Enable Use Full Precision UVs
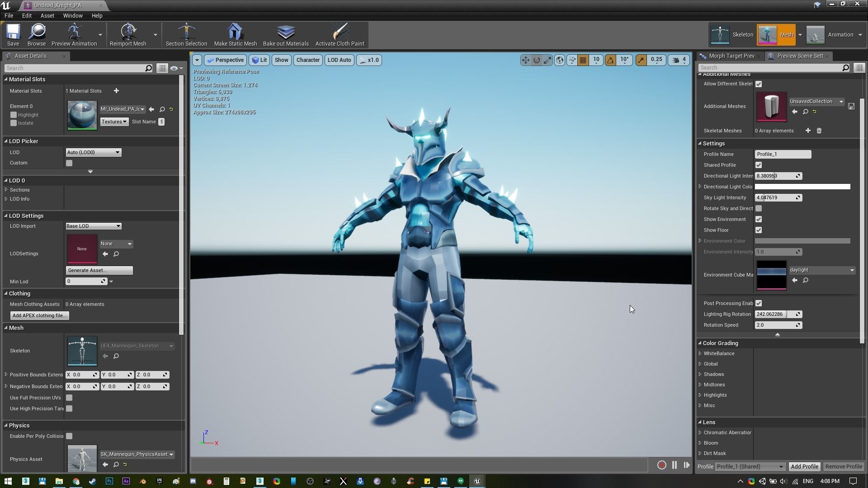Image resolution: width=868 pixels, height=488 pixels. 69,398
